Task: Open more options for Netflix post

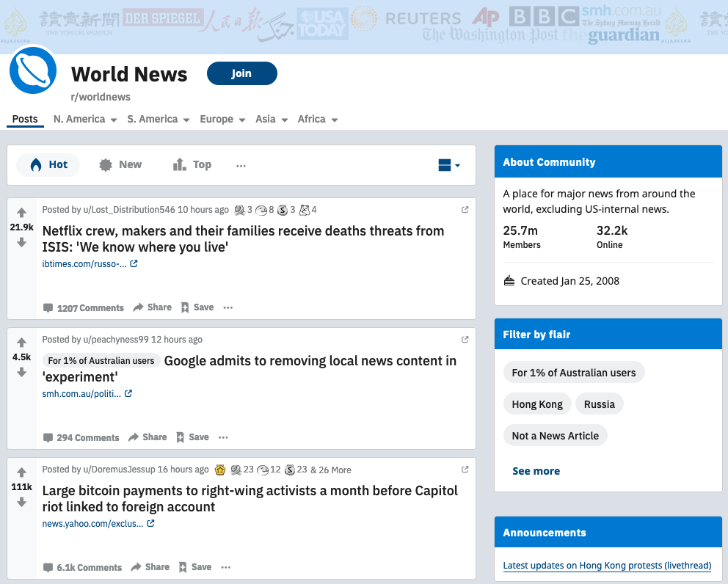Action: point(227,307)
